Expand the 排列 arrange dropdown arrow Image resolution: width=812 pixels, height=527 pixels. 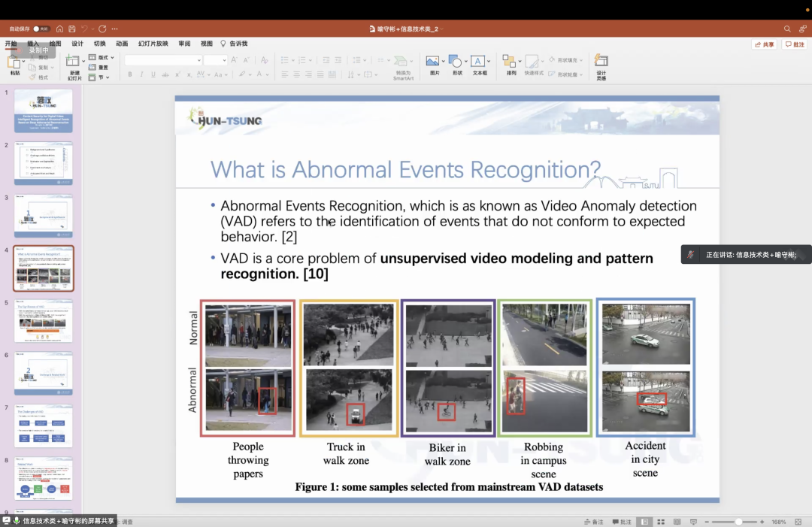coord(519,60)
